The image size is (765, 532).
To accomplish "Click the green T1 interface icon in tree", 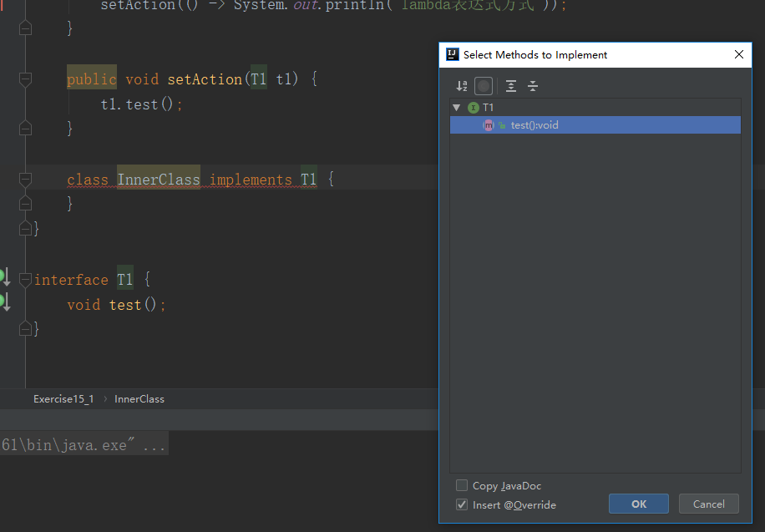I will click(474, 108).
